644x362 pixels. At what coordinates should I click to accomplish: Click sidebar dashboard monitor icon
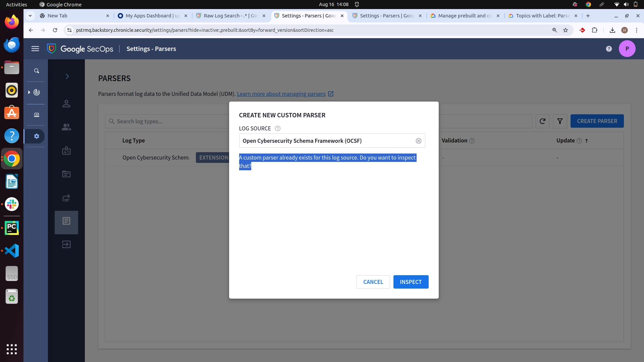[37, 115]
